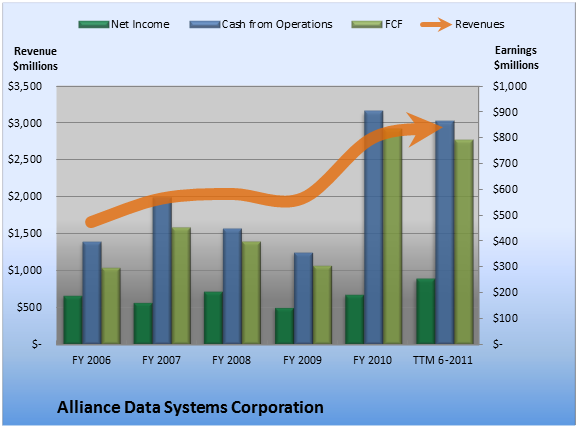Click the "$900" right axis value
The image size is (577, 427).
click(506, 112)
